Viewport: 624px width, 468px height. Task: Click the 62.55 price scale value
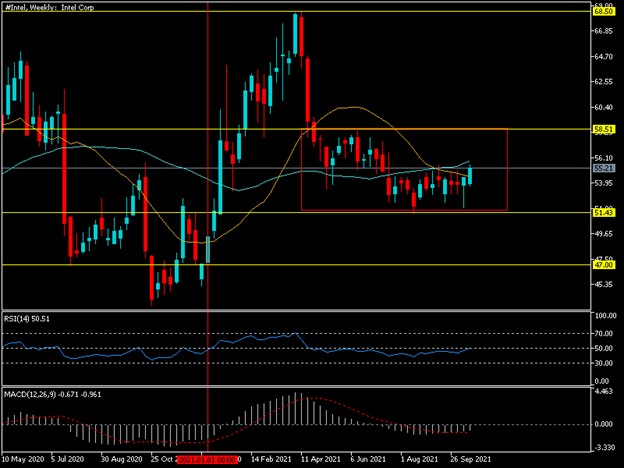pyautogui.click(x=604, y=82)
